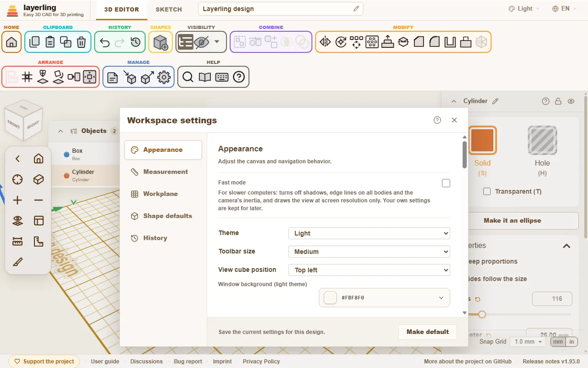Copy selection with the Clipboard copy icon
Image resolution: width=588 pixels, height=368 pixels.
[34, 42]
